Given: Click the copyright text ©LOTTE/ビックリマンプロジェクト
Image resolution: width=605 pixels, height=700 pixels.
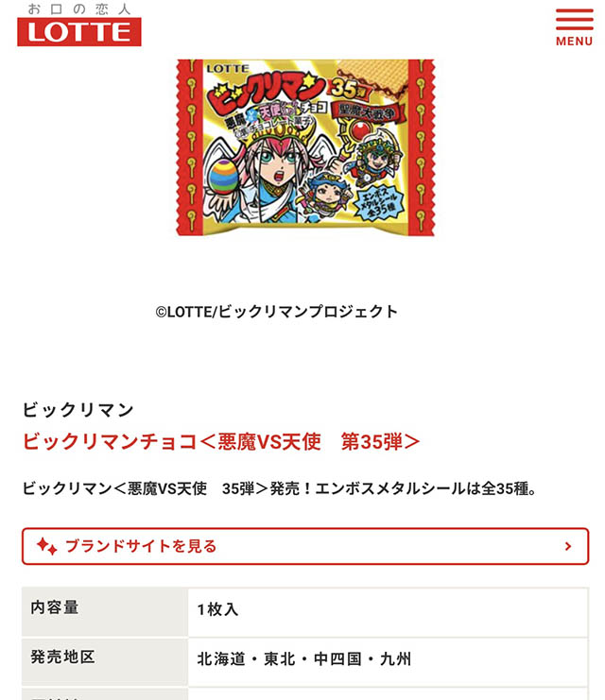Looking at the screenshot, I should 277,311.
